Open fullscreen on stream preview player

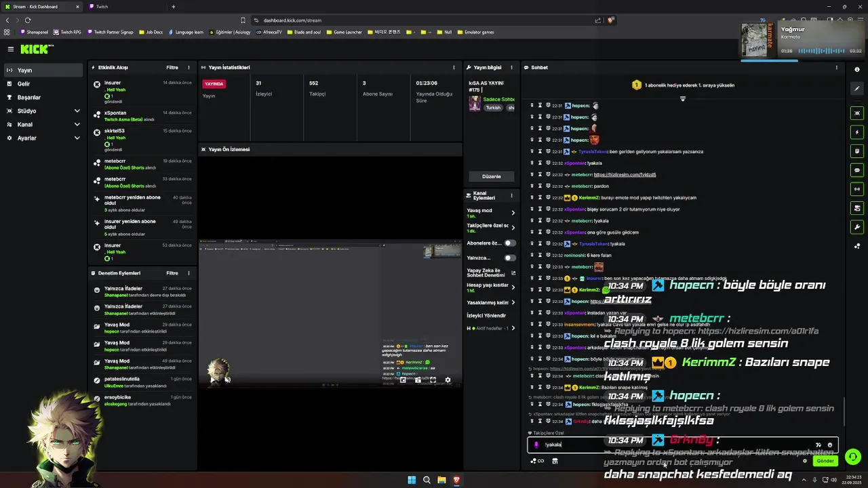pyautogui.click(x=433, y=380)
